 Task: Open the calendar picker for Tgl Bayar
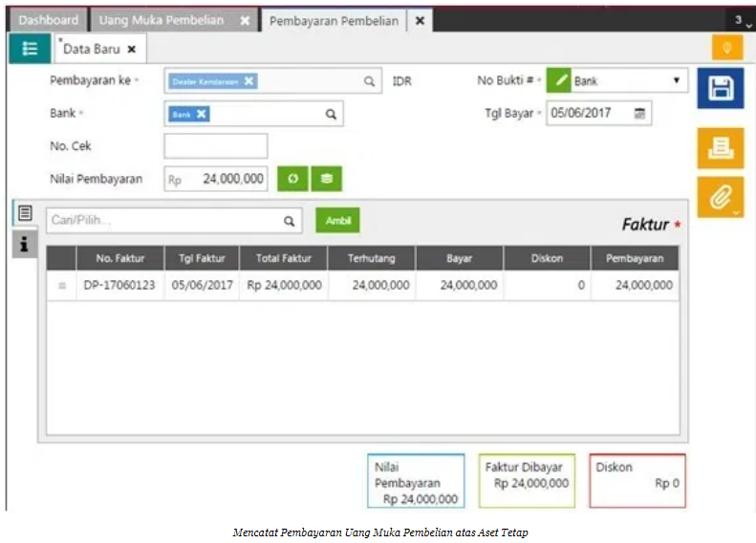tap(639, 113)
